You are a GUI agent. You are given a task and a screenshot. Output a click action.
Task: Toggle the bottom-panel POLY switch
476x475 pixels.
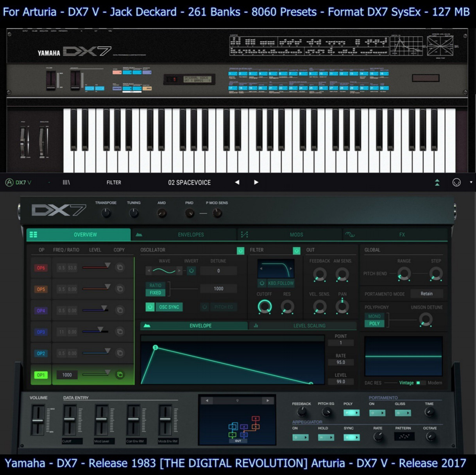pos(351,413)
